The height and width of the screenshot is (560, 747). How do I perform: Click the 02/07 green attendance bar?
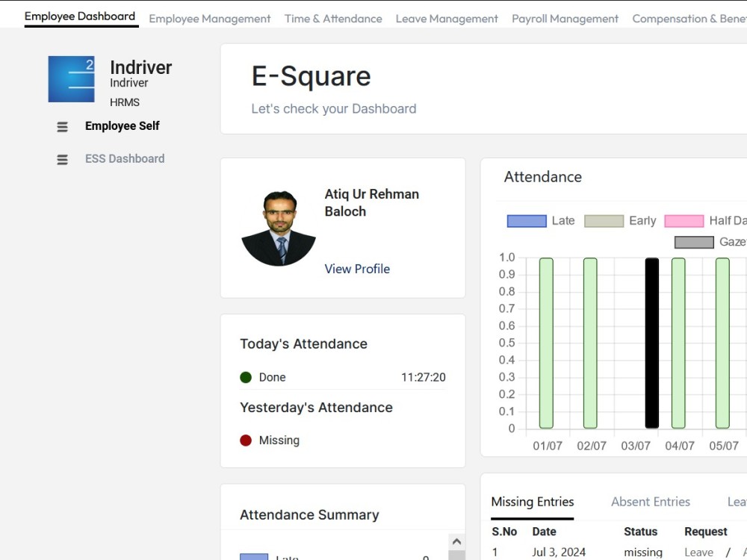[x=590, y=343]
